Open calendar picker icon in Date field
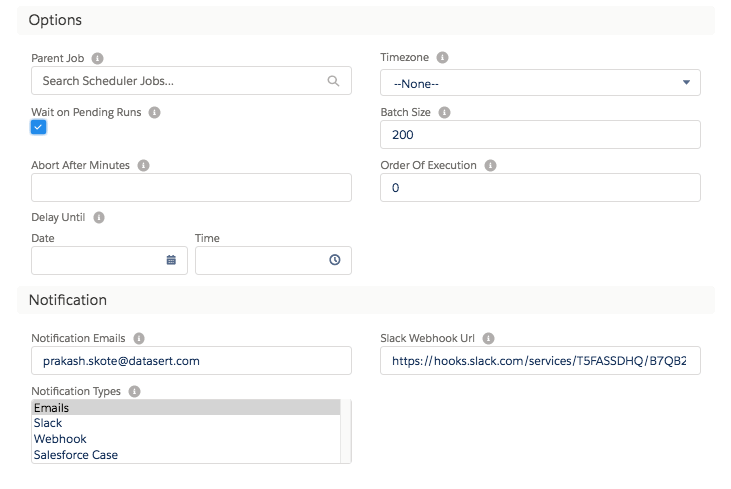The width and height of the screenshot is (731, 489). [x=171, y=260]
